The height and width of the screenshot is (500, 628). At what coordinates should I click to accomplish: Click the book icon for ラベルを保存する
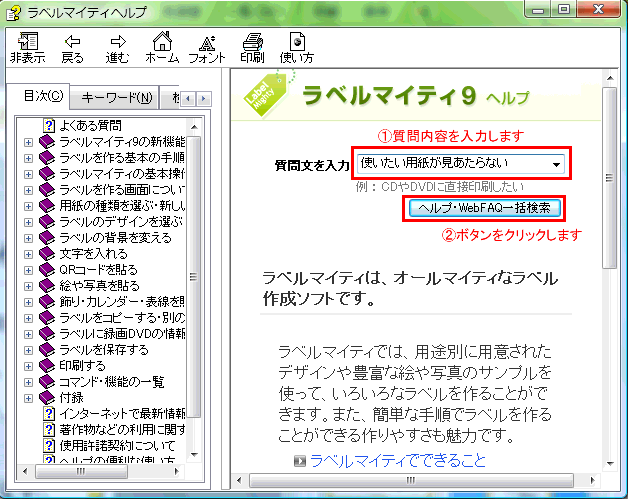tap(47, 350)
